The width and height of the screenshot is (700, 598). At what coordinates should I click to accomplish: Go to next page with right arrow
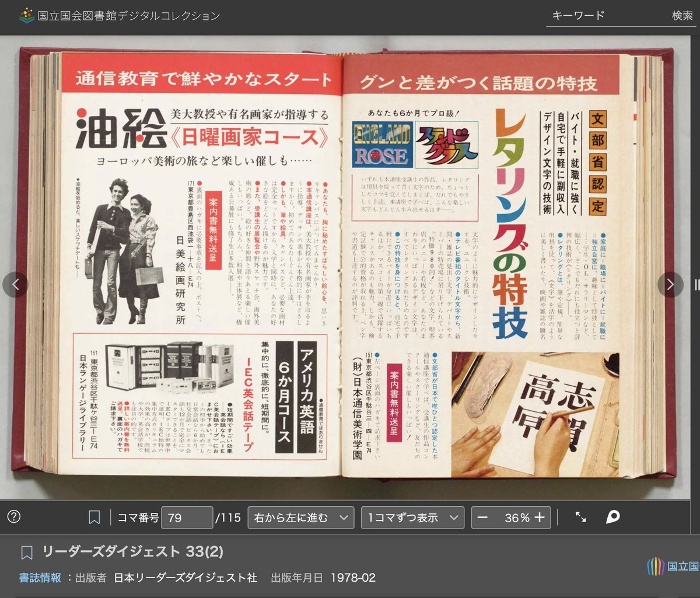[x=670, y=285]
